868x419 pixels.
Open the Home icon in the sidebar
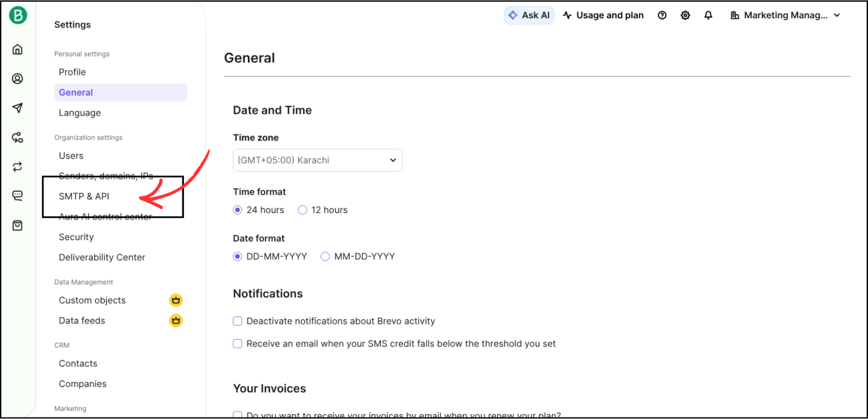(x=17, y=49)
